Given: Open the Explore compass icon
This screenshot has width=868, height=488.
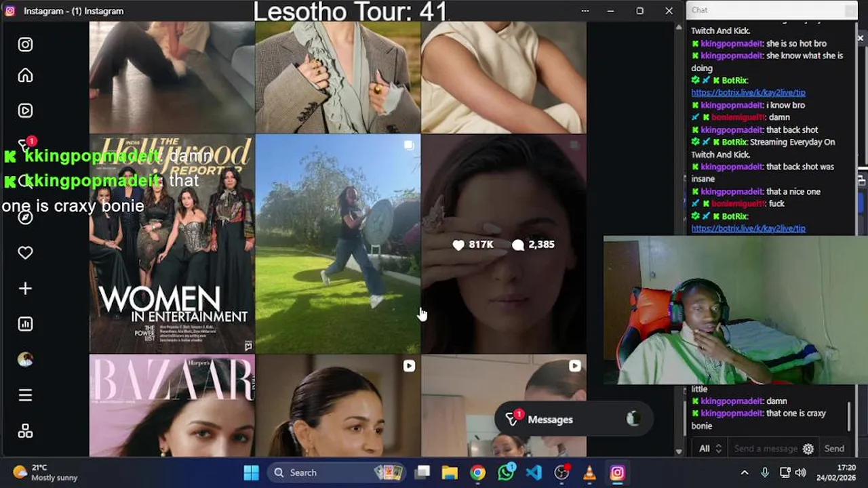Looking at the screenshot, I should (25, 217).
